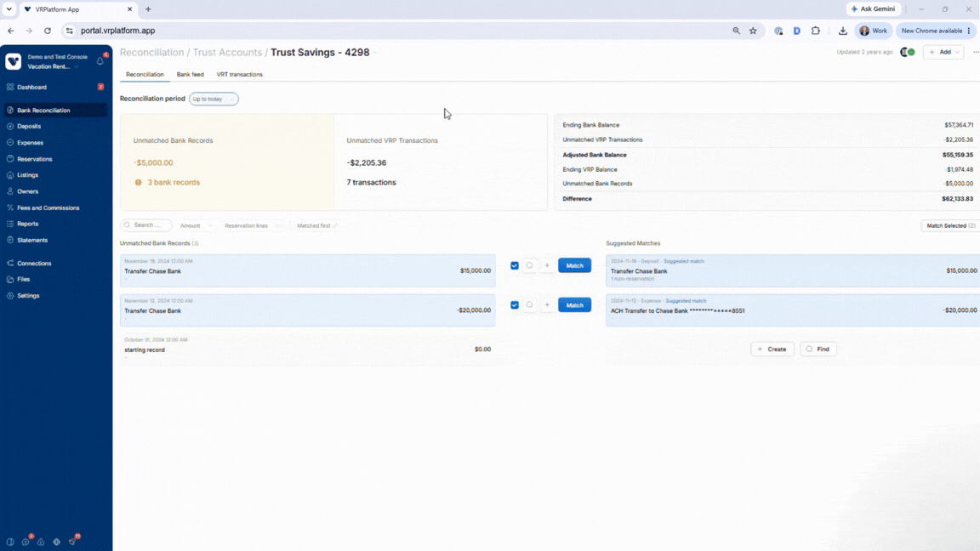
Task: Click the Files folder icon
Action: click(10, 279)
